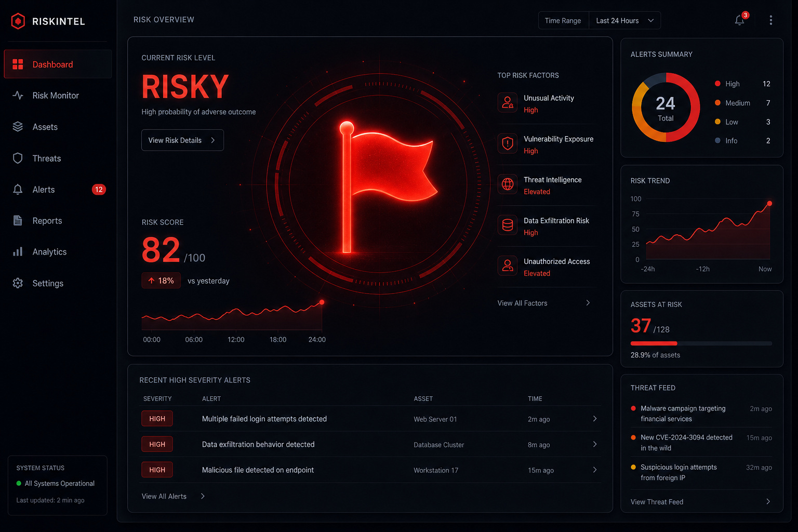798x532 pixels.
Task: Click the Threat Intelligence Elevated status
Action: (537, 192)
